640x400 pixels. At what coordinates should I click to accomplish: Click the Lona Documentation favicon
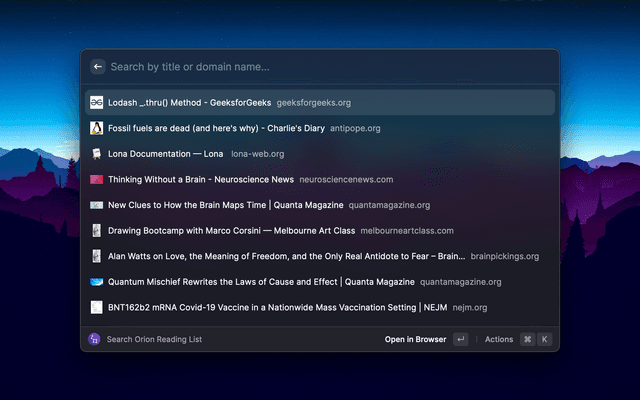(96, 154)
